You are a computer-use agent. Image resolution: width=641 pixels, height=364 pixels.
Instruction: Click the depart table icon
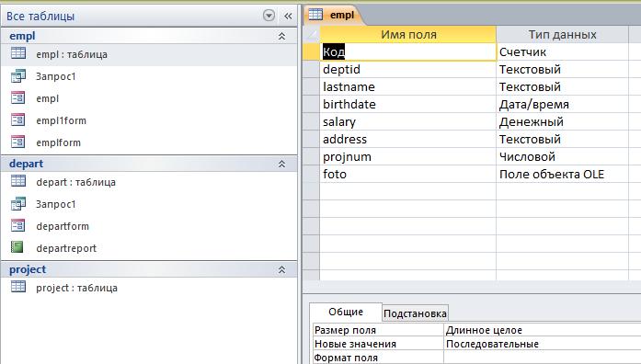(18, 181)
